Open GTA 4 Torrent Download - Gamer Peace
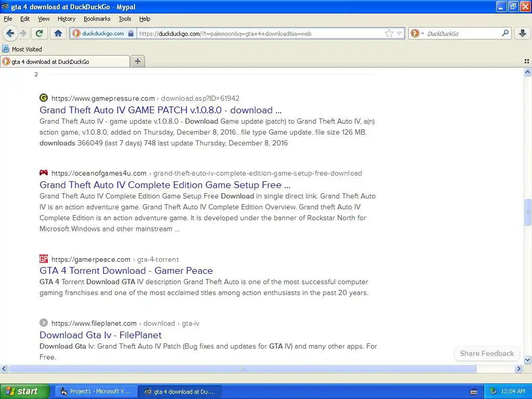The height and width of the screenshot is (399, 532). click(x=126, y=270)
